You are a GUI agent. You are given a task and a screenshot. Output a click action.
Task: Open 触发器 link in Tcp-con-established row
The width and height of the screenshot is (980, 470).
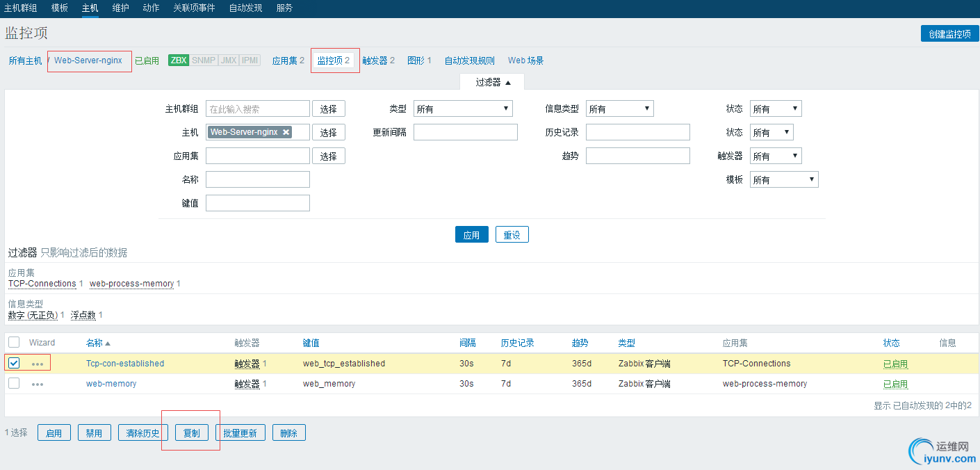(x=247, y=363)
